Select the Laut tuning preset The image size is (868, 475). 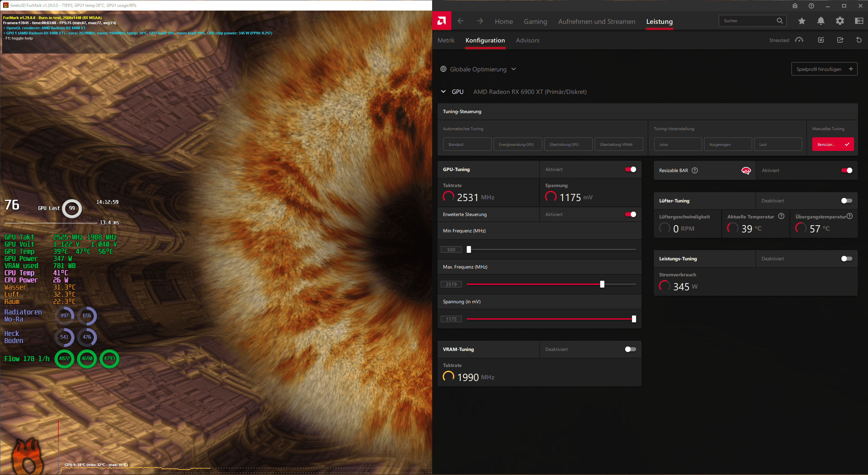(778, 144)
